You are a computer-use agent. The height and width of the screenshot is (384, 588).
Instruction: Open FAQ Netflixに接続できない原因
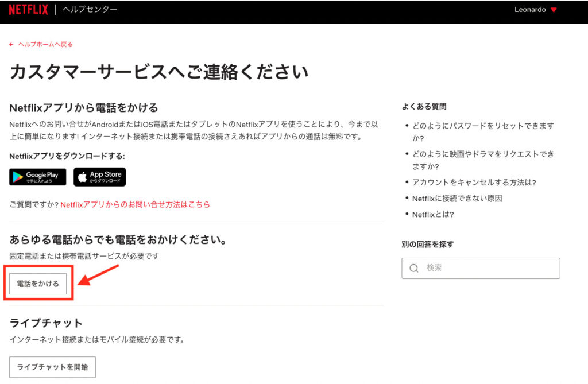point(457,199)
